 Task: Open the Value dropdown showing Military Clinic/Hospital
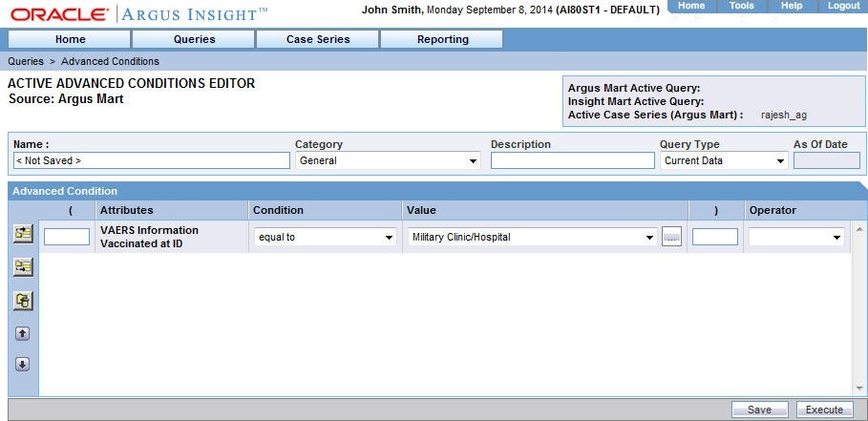[533, 238]
